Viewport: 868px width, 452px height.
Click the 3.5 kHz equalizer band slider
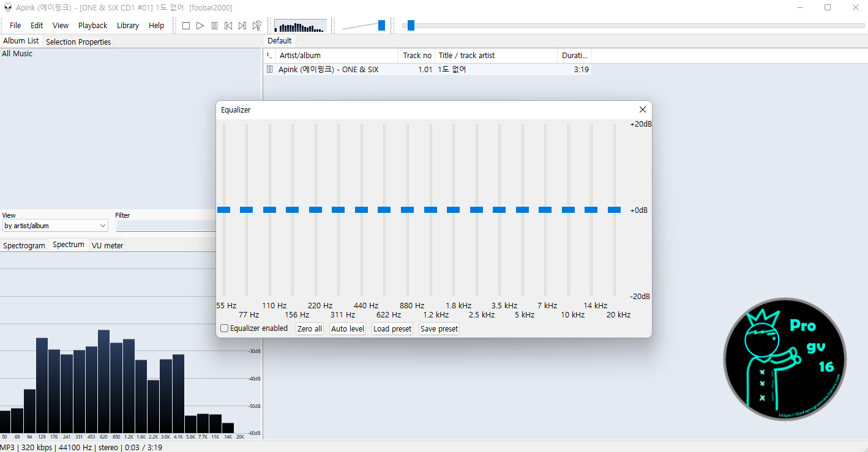499,210
